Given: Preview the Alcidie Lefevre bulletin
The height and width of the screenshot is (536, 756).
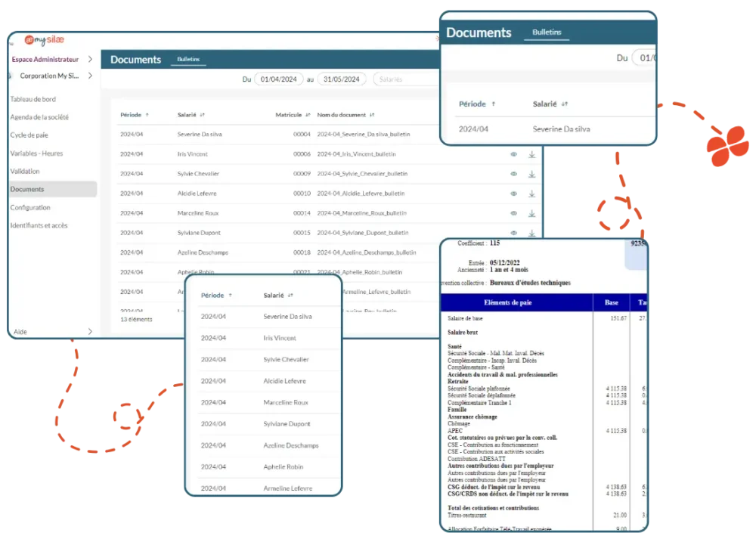Looking at the screenshot, I should tap(514, 193).
